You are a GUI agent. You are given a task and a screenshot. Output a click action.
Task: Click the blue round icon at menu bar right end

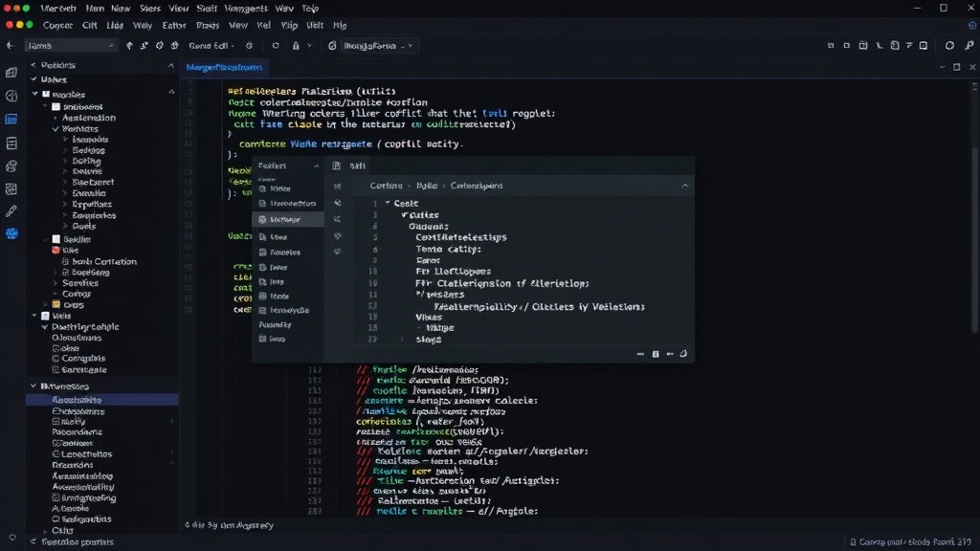[972, 26]
